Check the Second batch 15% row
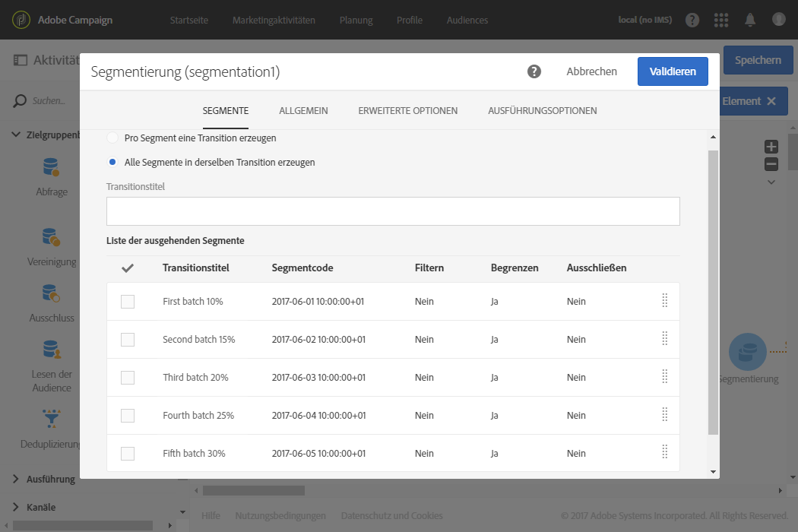This screenshot has width=798, height=532. tap(128, 340)
